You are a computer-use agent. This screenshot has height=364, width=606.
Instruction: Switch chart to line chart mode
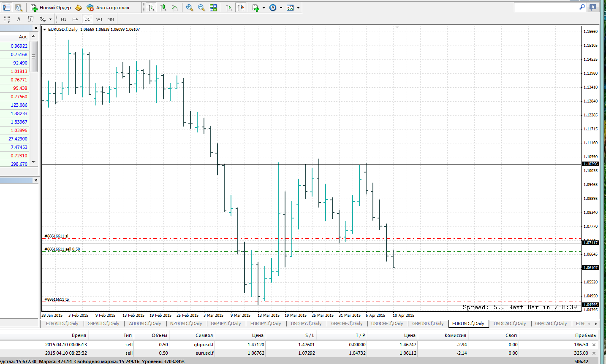click(175, 8)
